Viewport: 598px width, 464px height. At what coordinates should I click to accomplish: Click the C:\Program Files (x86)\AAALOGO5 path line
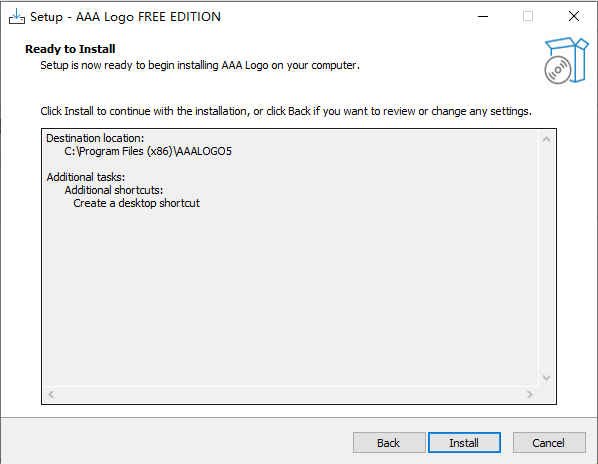point(148,151)
